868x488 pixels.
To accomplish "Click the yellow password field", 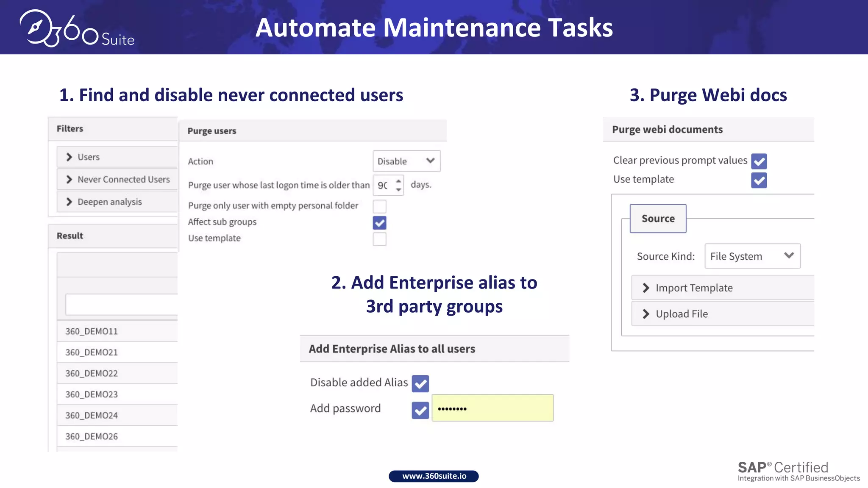I will 492,408.
